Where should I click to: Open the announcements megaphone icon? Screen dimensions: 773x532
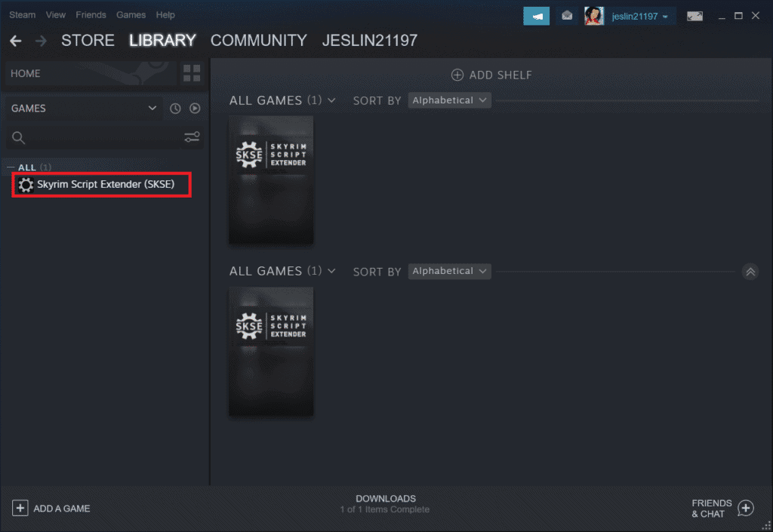pos(537,17)
